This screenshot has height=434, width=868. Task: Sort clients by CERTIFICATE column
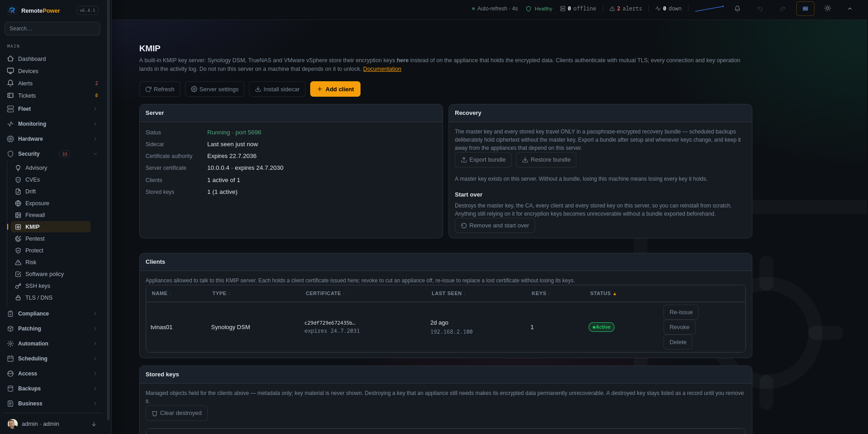pyautogui.click(x=325, y=294)
